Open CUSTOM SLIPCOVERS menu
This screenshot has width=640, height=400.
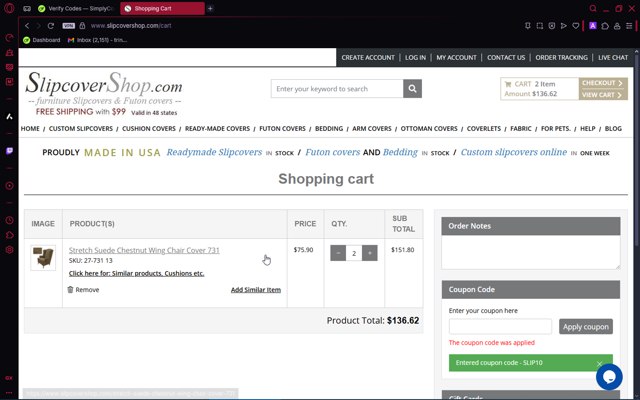coord(81,129)
